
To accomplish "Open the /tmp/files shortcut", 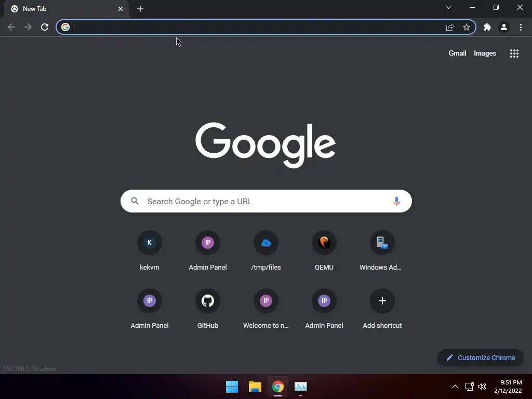I will (x=266, y=251).
